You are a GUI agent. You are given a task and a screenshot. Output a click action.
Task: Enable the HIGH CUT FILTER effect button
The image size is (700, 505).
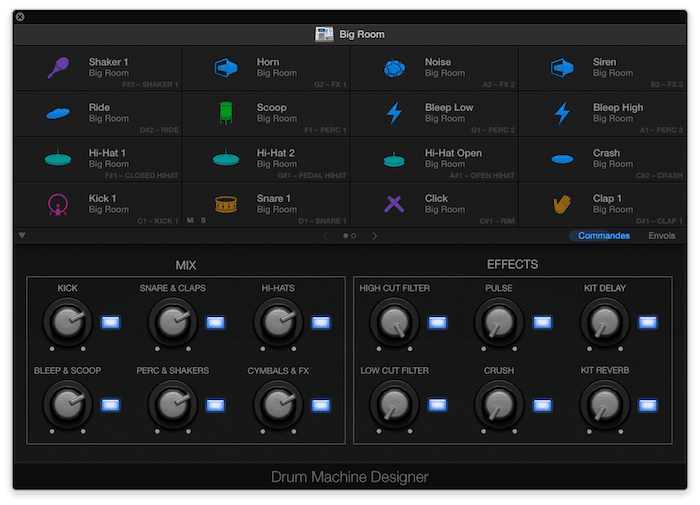coord(437,322)
